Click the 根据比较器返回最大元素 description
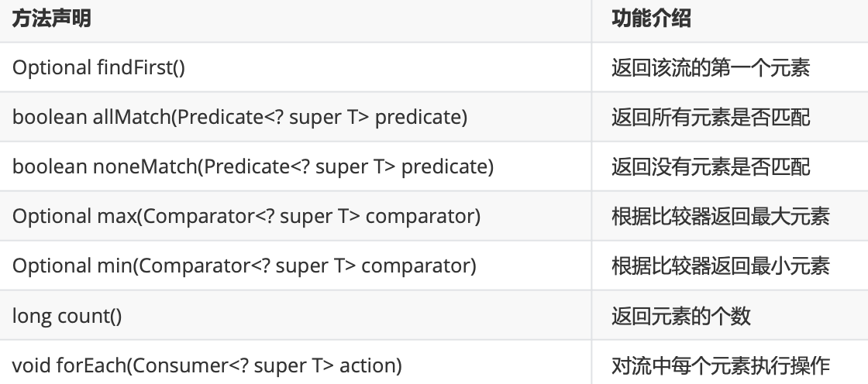Viewport: 868px width, 384px height. 721,216
